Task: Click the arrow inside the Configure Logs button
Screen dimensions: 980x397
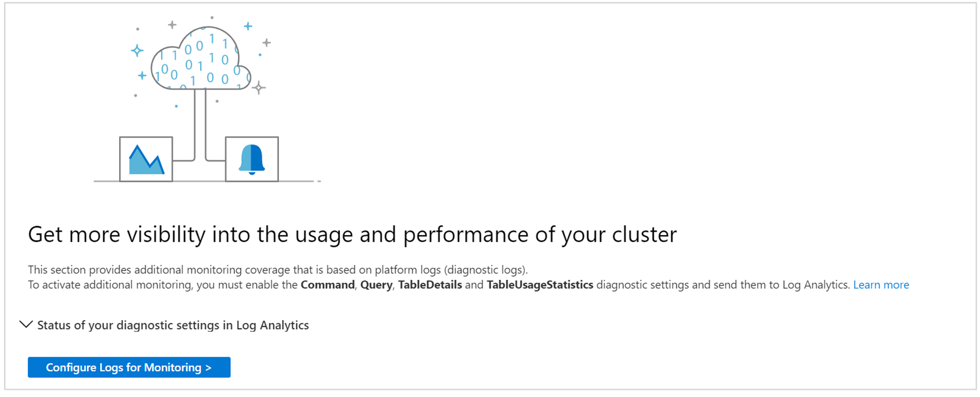Action: [209, 367]
